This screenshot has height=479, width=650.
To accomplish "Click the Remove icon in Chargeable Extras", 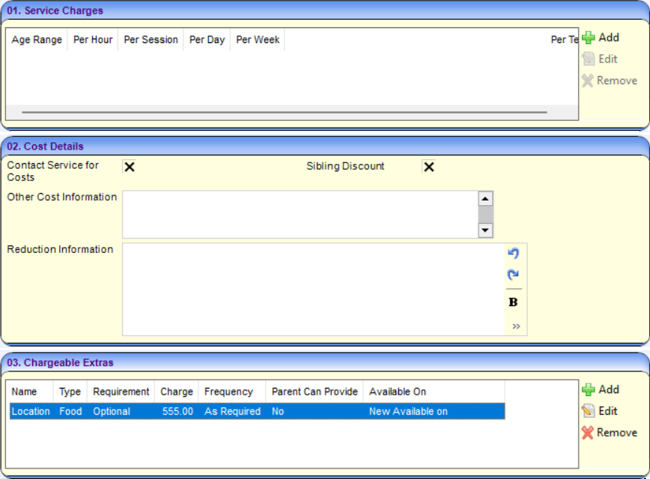I will [x=588, y=433].
